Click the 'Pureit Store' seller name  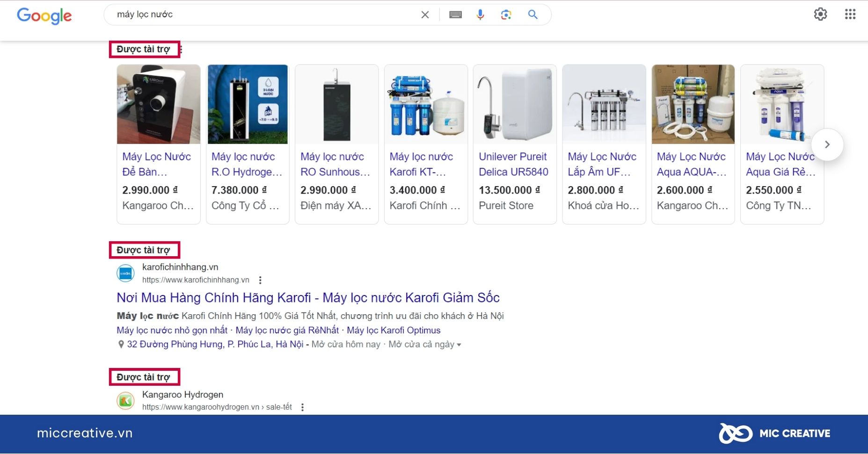click(x=506, y=206)
